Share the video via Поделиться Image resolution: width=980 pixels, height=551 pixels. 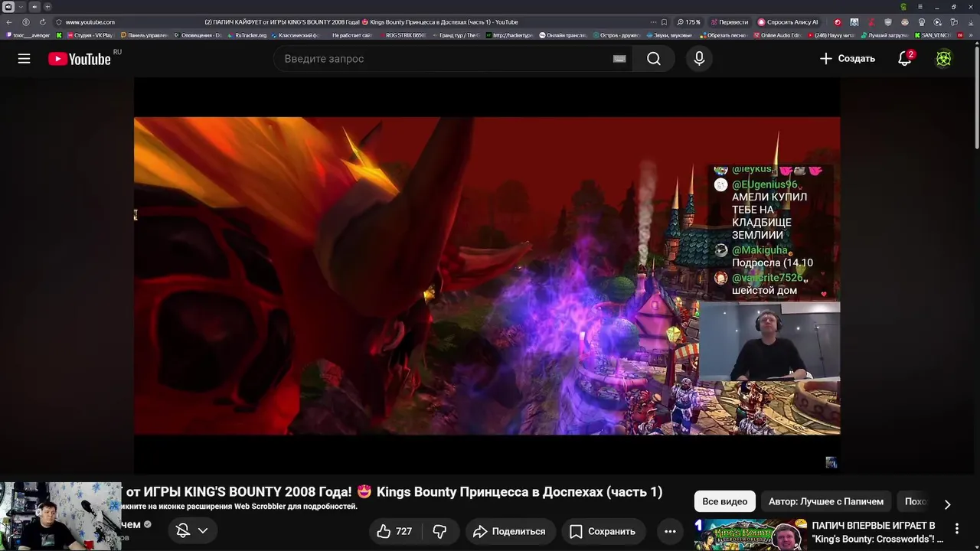[x=509, y=531]
